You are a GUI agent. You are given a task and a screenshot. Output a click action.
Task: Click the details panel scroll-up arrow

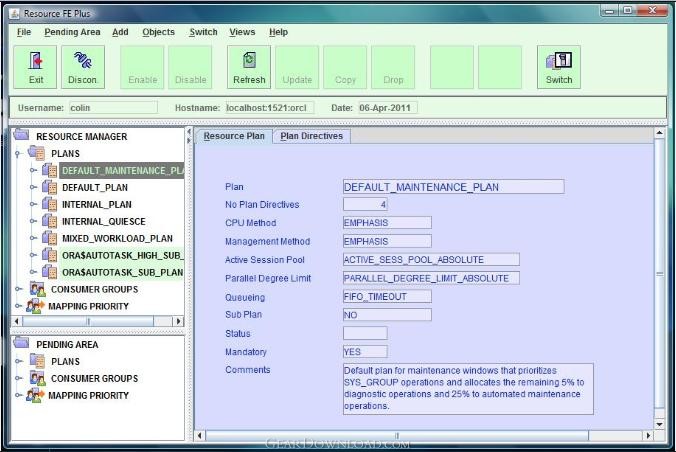[x=659, y=133]
